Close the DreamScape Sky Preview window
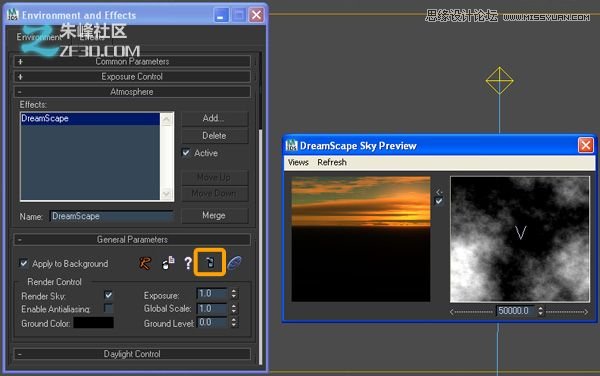Image resolution: width=600 pixels, height=376 pixels. coord(586,145)
